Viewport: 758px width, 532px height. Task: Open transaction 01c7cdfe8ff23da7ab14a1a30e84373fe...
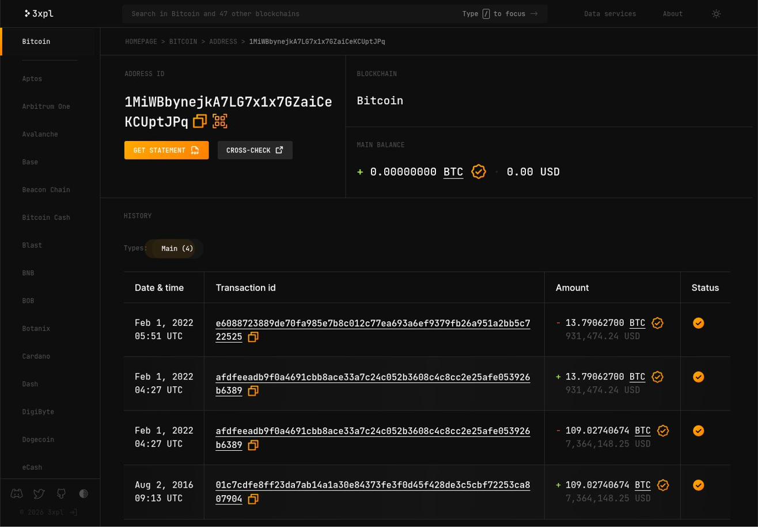(x=373, y=485)
